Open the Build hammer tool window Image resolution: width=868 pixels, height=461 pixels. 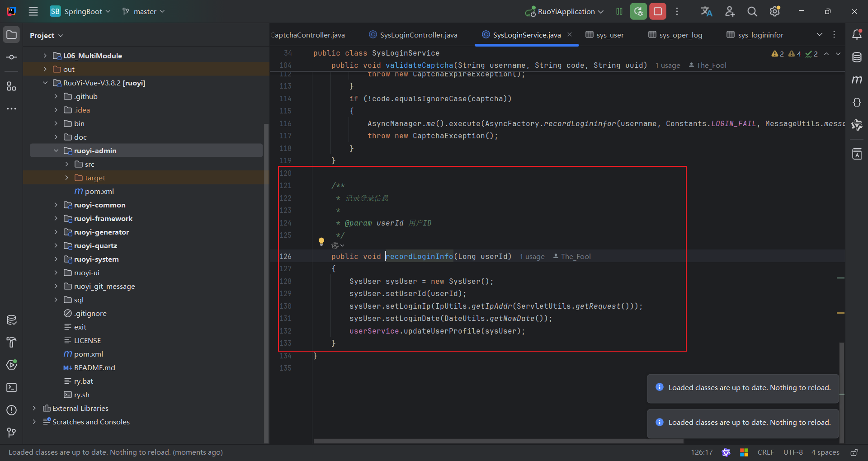point(12,343)
